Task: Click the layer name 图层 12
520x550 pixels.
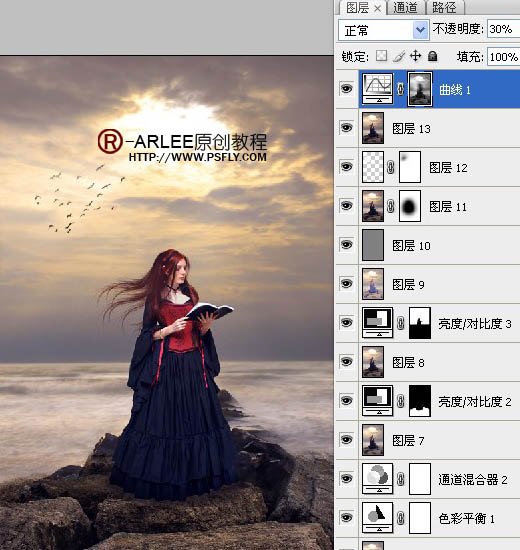Action: 448,168
